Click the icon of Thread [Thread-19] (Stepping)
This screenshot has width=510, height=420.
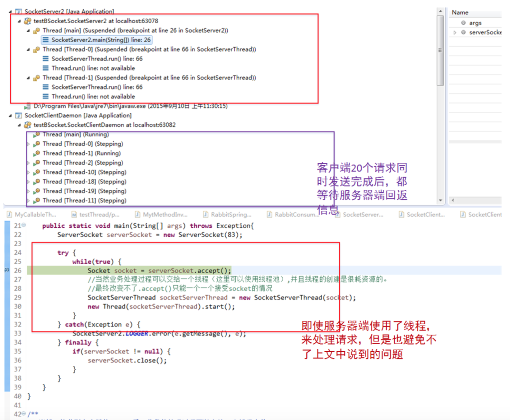[x=37, y=191]
